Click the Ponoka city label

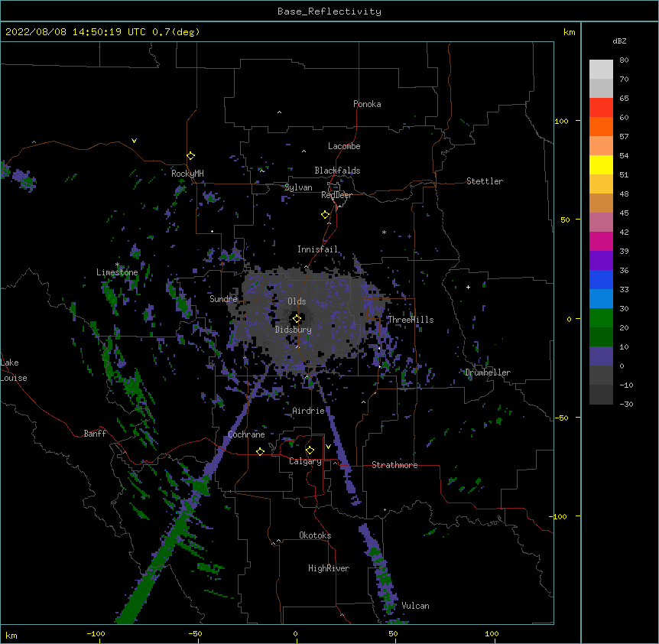tap(367, 104)
